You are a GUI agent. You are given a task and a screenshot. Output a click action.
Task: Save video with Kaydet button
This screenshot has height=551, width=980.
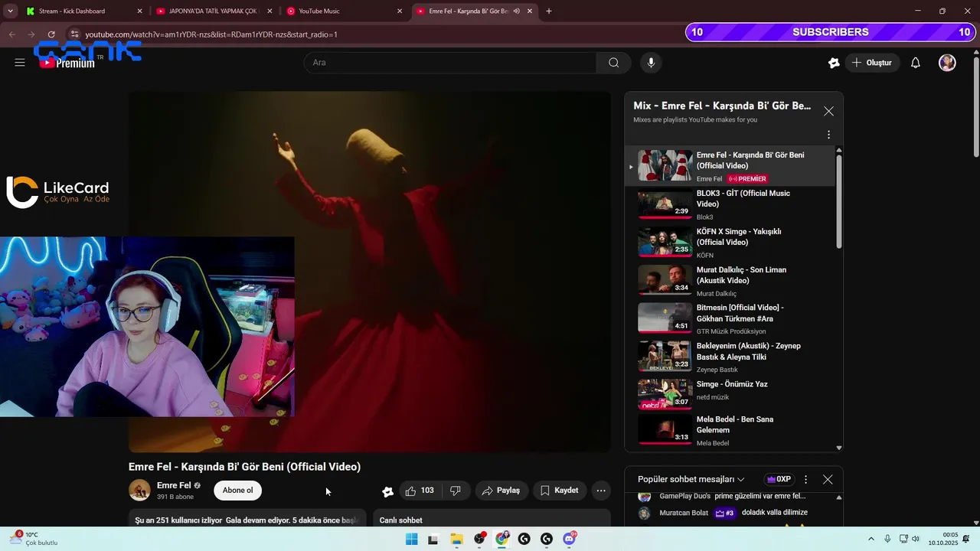point(559,491)
